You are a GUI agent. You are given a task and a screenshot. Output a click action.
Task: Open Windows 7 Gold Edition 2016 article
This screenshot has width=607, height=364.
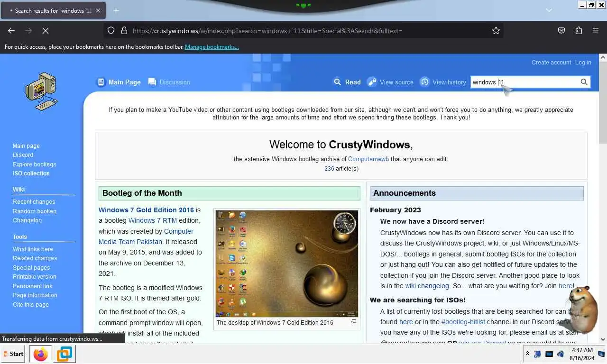(146, 210)
